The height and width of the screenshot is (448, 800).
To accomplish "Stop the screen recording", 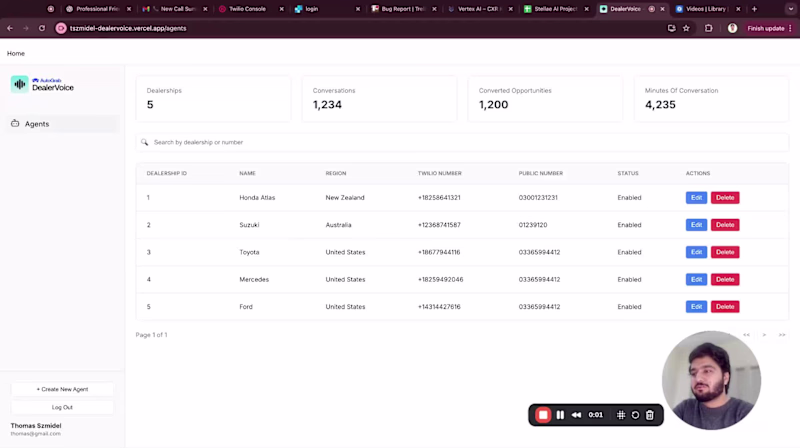I will [543, 415].
